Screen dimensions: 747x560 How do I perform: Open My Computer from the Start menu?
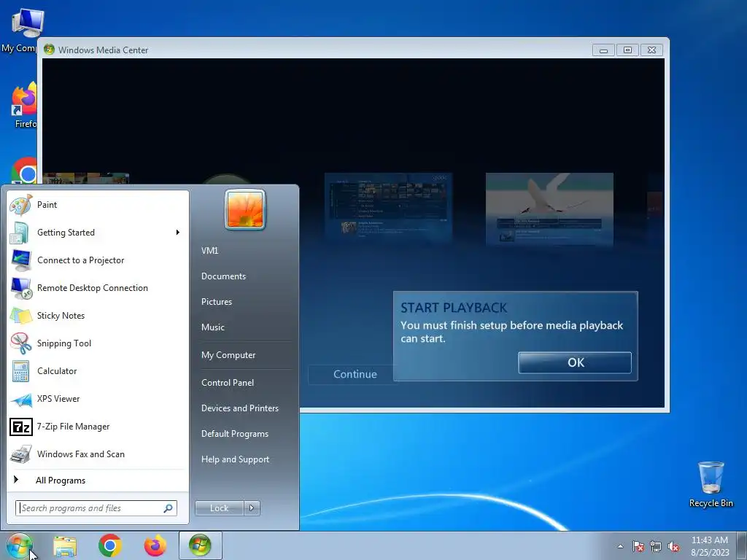point(245,355)
